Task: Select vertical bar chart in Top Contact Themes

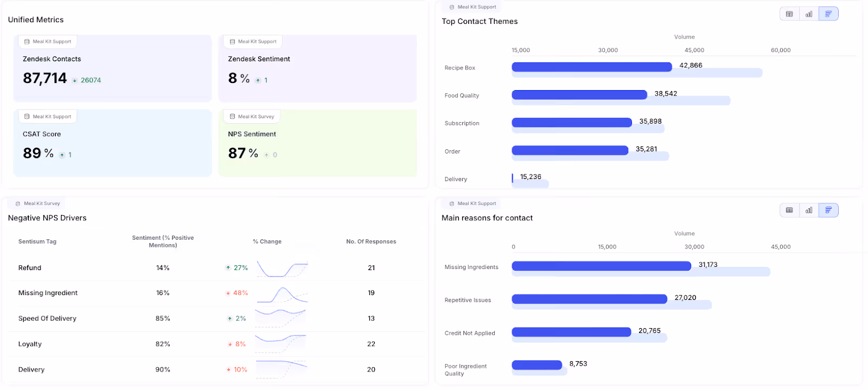Action: pyautogui.click(x=809, y=14)
